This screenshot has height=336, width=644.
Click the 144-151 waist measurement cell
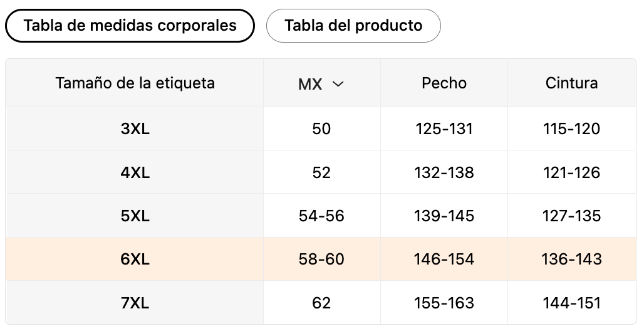[x=571, y=303]
